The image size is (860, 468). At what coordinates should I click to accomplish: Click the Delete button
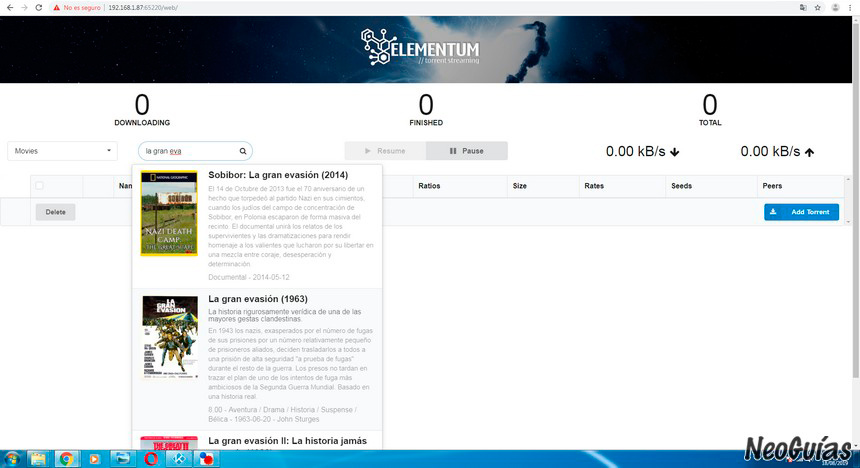[x=55, y=212]
